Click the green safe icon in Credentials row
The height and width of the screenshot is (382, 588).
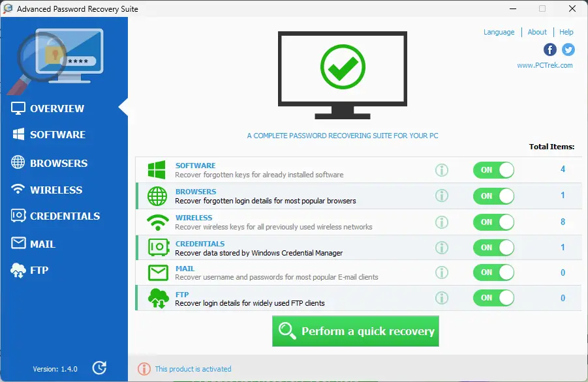[x=158, y=247]
